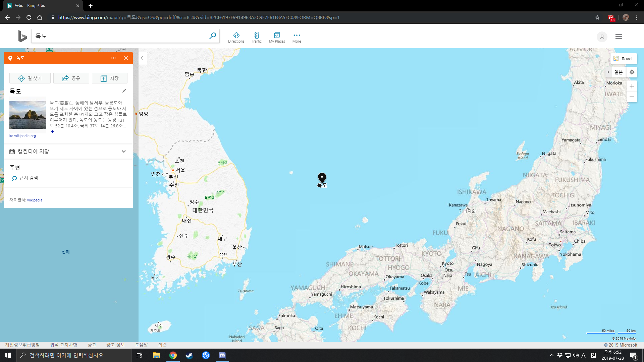Screen dimensions: 644x362
Task: Close the 독도 - Bing 지도 tab
Action: point(78,6)
